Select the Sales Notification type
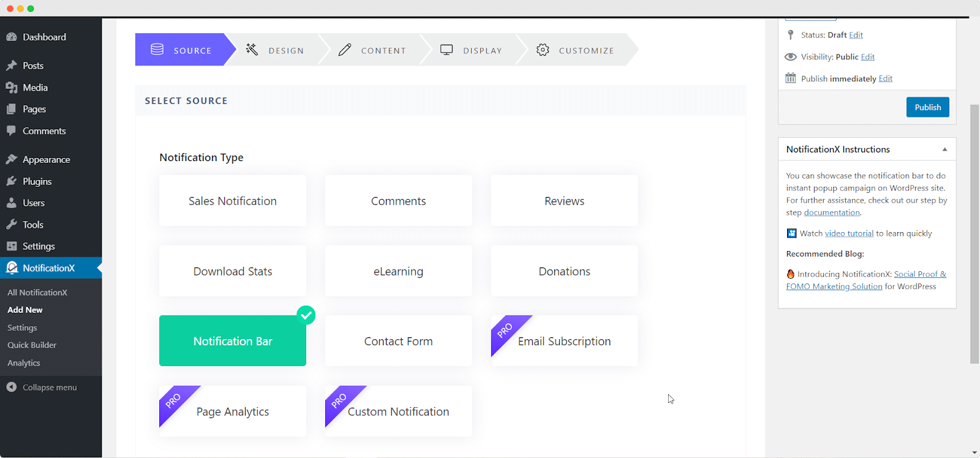 (233, 201)
